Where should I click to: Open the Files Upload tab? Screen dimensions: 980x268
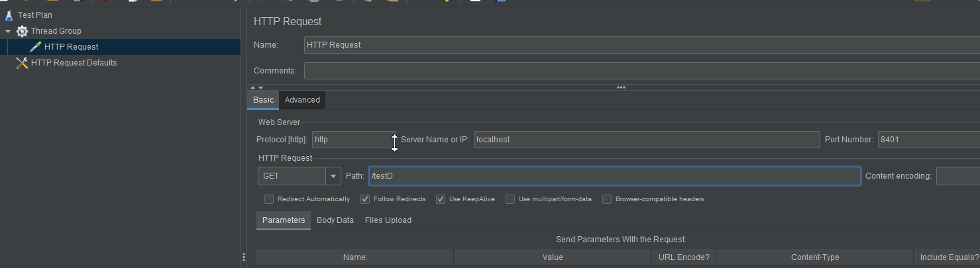pos(388,220)
